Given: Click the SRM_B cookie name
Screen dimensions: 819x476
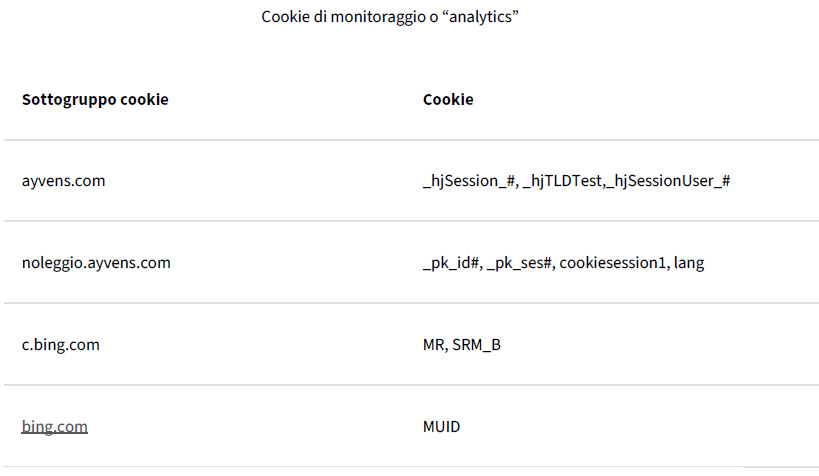Looking at the screenshot, I should coord(477,345).
